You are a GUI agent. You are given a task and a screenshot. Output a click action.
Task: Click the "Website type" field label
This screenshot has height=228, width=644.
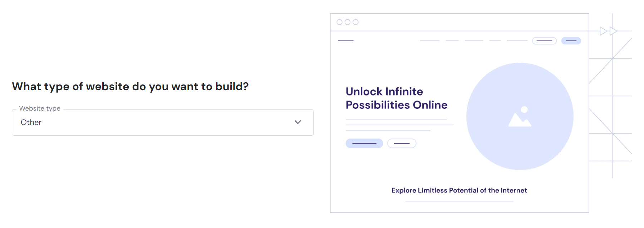click(40, 108)
